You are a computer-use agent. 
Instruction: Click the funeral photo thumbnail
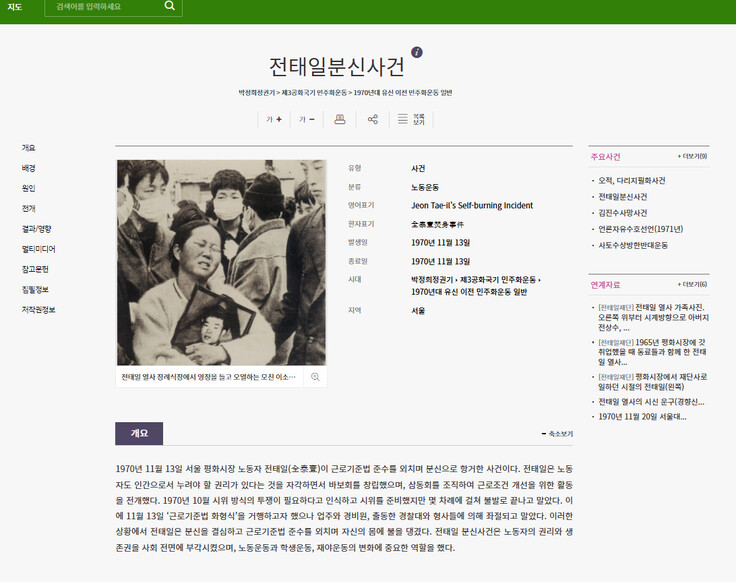(x=221, y=262)
